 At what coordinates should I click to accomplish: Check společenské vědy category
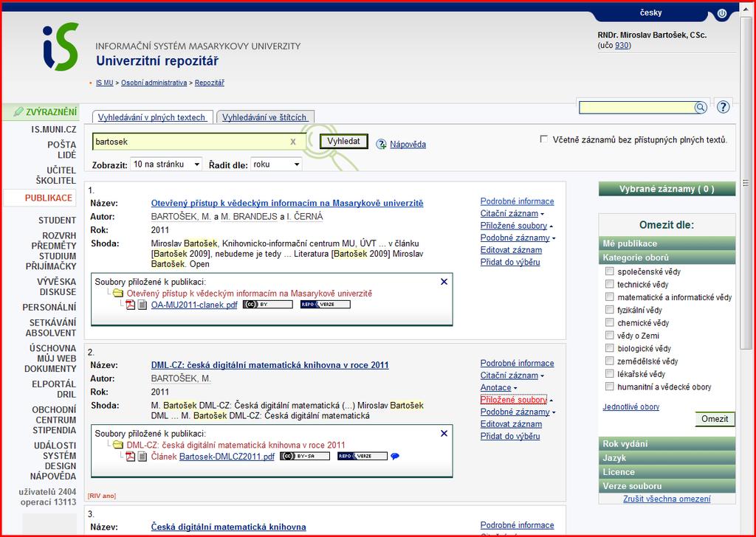click(x=609, y=271)
